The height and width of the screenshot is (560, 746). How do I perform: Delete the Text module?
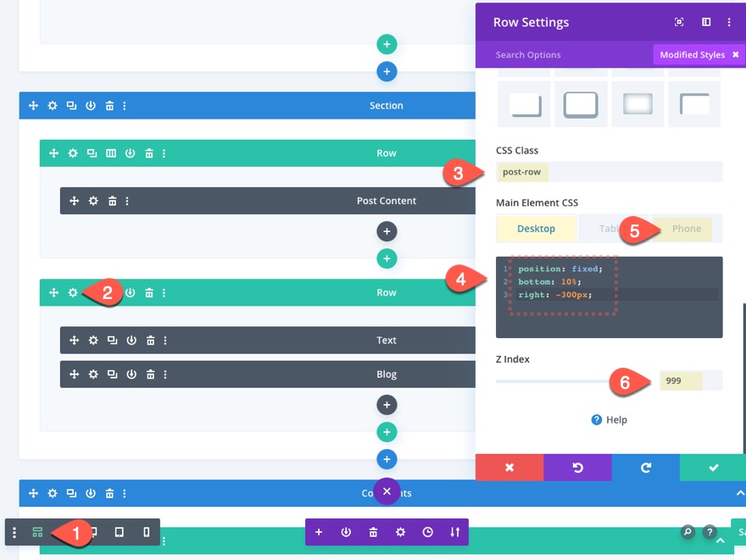[150, 340]
